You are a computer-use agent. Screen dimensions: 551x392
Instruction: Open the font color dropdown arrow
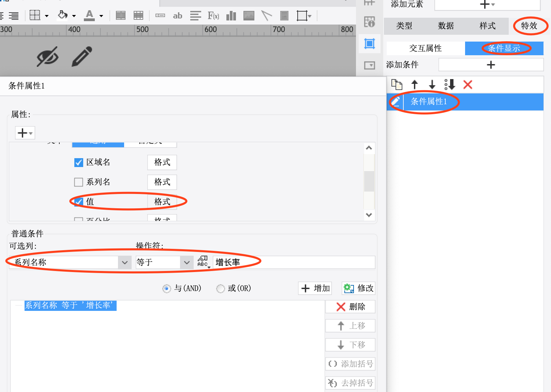101,16
